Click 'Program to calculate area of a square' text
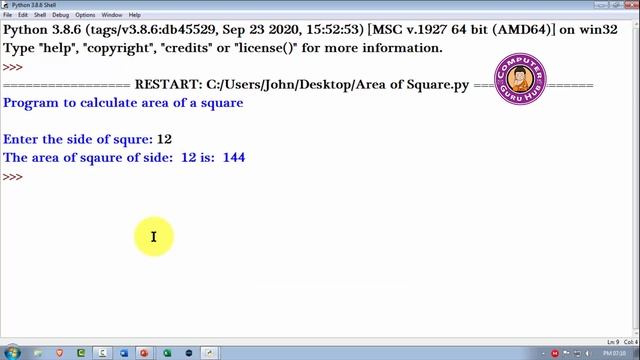This screenshot has height=360, width=640. [x=123, y=103]
